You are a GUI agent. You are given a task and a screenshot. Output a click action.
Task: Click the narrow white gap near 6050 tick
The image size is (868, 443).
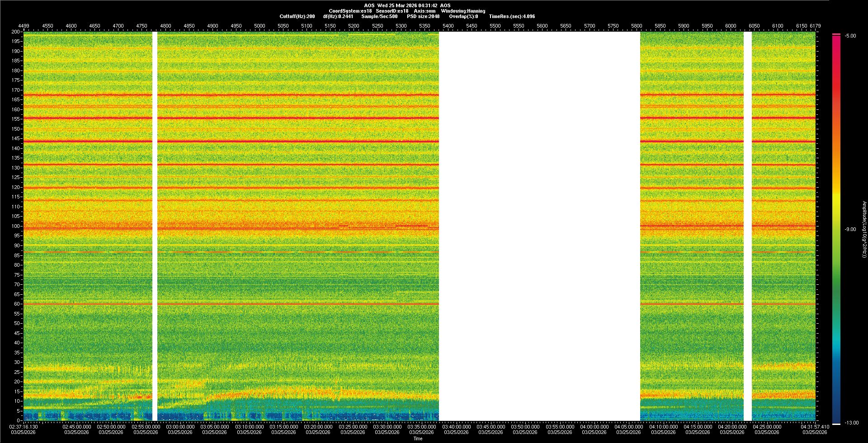click(748, 226)
